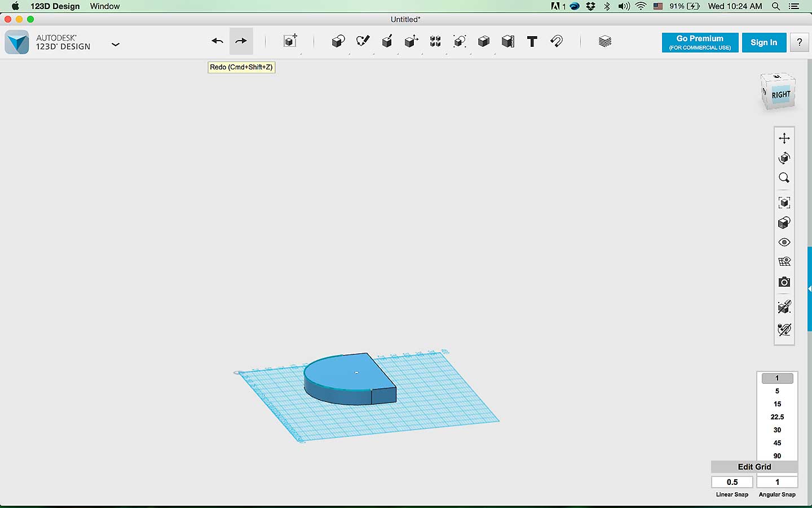The image size is (812, 508).
Task: Open the Window menu
Action: tap(105, 6)
